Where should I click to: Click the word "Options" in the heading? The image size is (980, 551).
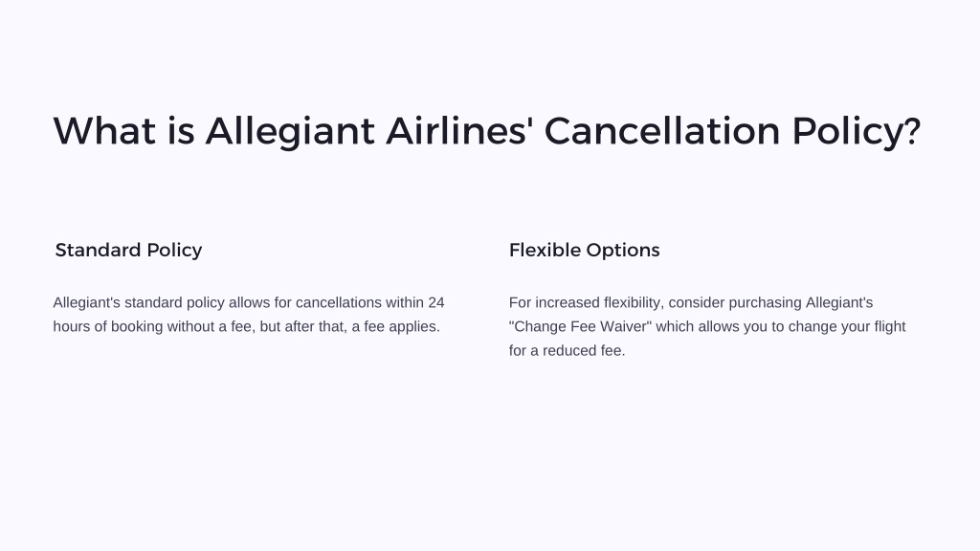pyautogui.click(x=623, y=250)
